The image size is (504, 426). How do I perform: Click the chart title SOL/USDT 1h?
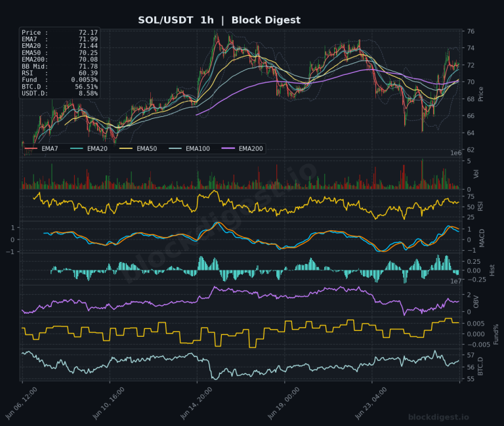(x=176, y=20)
